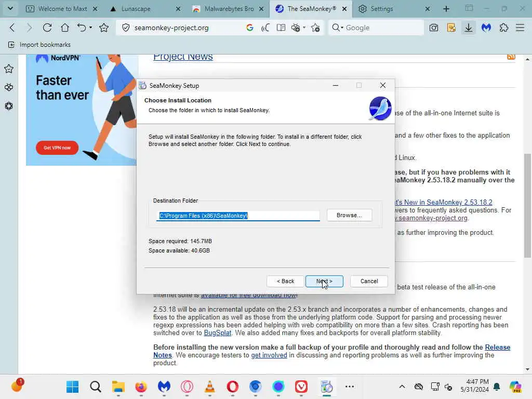The width and height of the screenshot is (532, 399).
Task: Click SeaMonkey Setup taskbar icon
Action: point(327,387)
